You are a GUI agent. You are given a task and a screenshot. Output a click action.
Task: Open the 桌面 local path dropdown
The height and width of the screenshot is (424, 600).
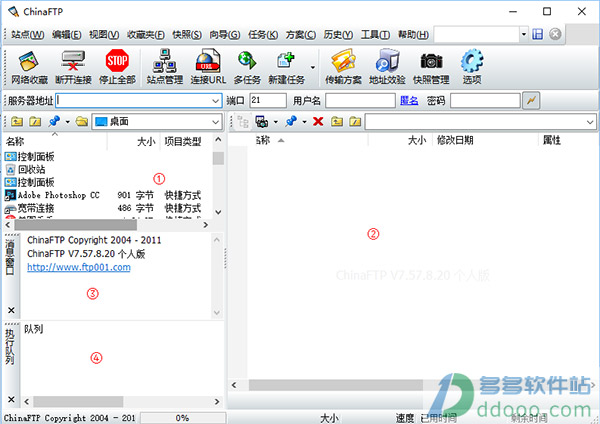click(216, 122)
